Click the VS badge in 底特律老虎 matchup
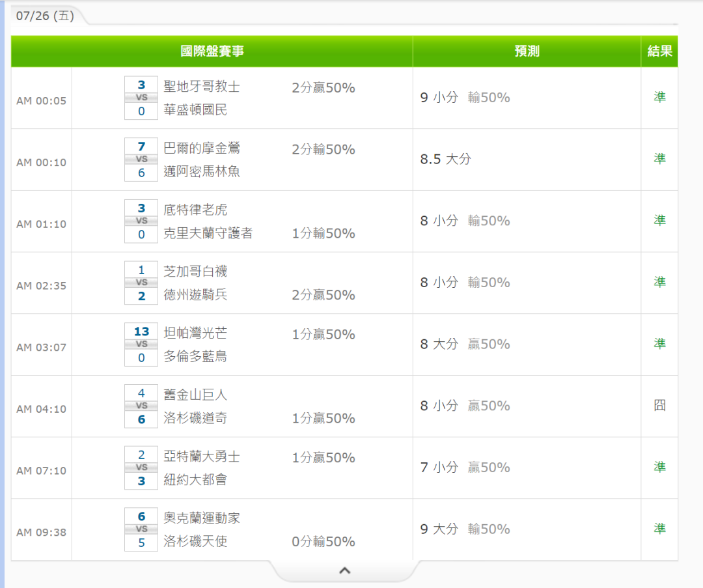This screenshot has height=588, width=703. (141, 221)
